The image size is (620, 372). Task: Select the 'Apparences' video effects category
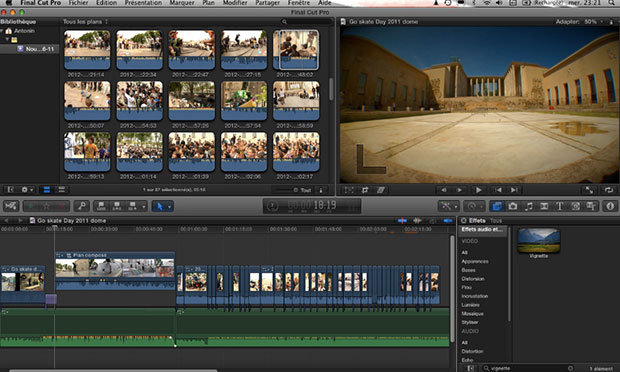click(474, 261)
